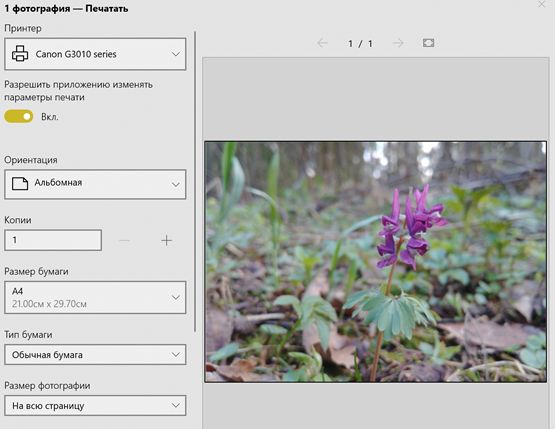Open the A4 paper size dropdown
Viewport: 555px width, 429px height.
coord(95,297)
